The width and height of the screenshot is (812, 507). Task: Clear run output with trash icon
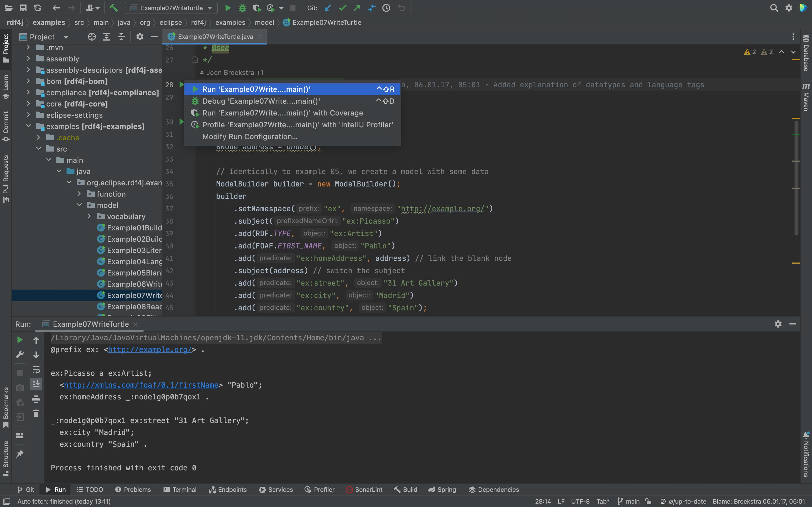[x=36, y=413]
